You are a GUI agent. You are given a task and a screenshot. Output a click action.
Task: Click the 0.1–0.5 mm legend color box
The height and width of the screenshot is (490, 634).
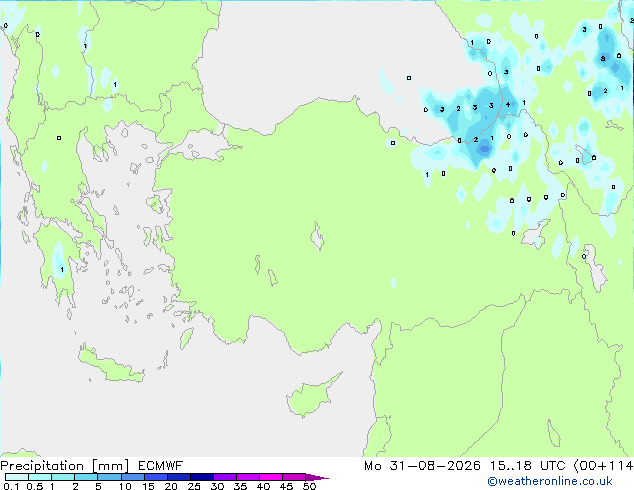[x=17, y=477]
